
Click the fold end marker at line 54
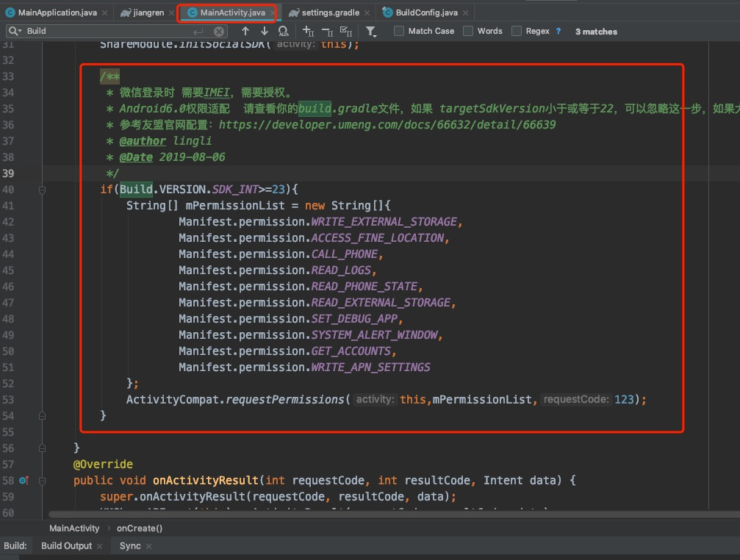pos(42,416)
